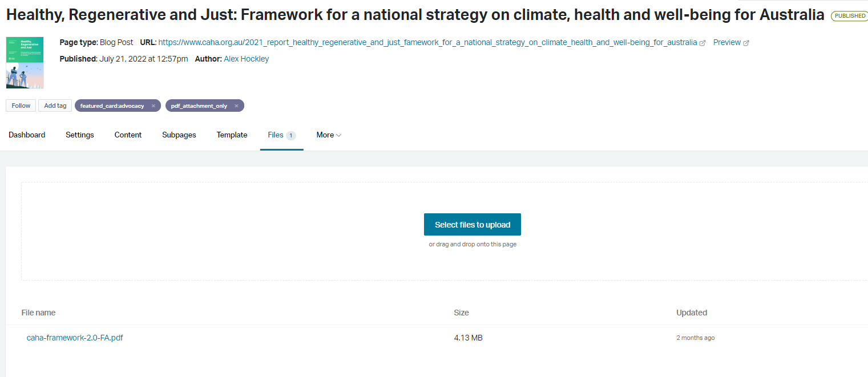
Task: Click the report cover thumbnail image
Action: pos(25,63)
